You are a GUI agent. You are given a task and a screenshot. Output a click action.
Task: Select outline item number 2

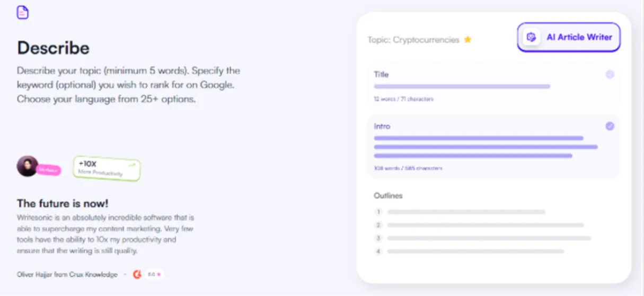pos(479,225)
